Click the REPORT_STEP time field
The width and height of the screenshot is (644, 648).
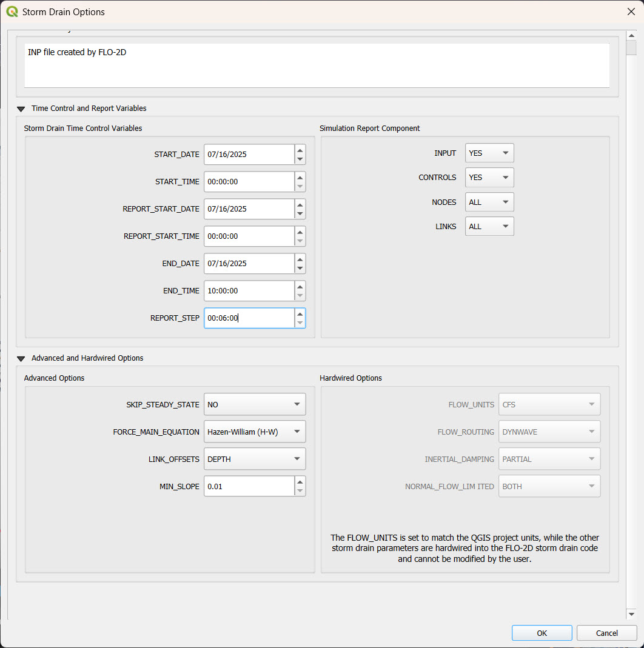[x=249, y=318]
